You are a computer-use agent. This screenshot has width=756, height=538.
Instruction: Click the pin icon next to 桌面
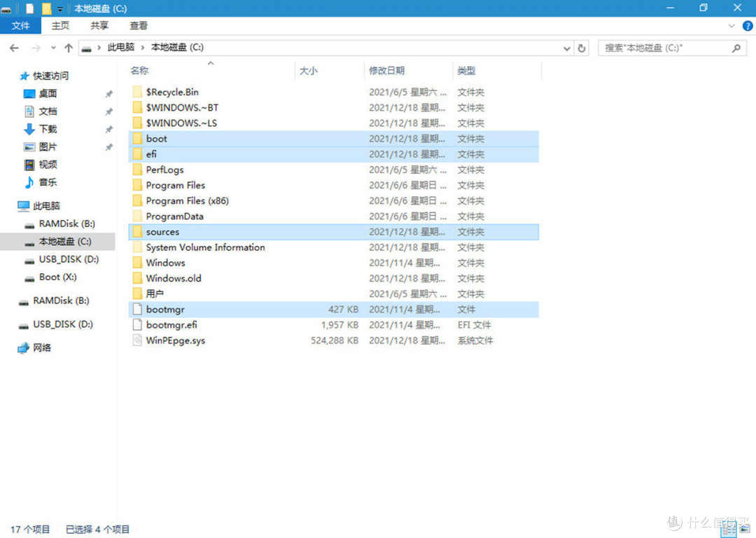(108, 93)
